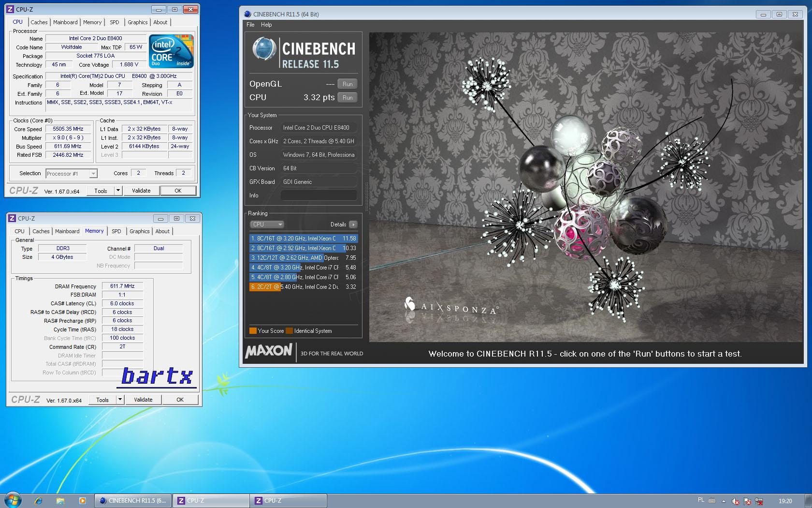Click the PL language indicator
The height and width of the screenshot is (508, 812).
pyautogui.click(x=701, y=500)
